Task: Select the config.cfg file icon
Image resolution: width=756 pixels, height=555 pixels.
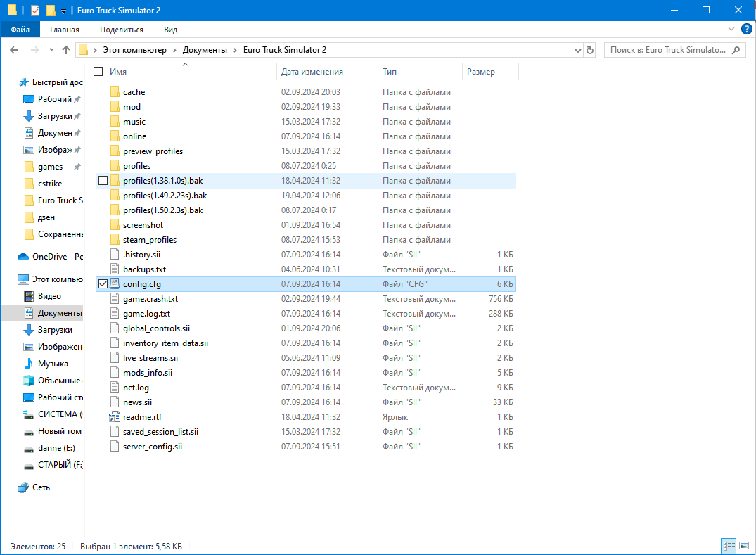Action: pyautogui.click(x=115, y=283)
